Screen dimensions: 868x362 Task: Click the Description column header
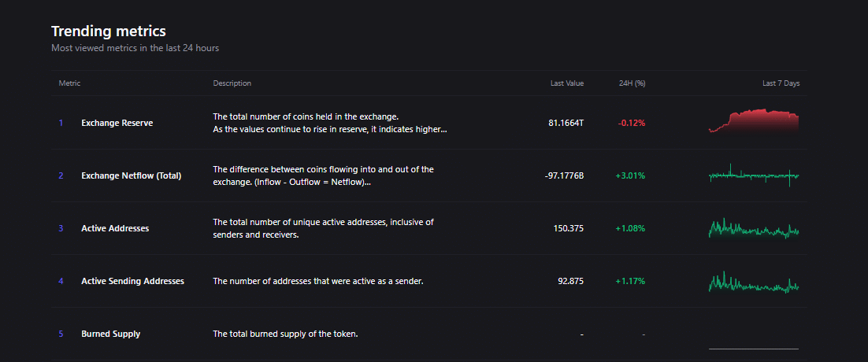click(x=232, y=83)
